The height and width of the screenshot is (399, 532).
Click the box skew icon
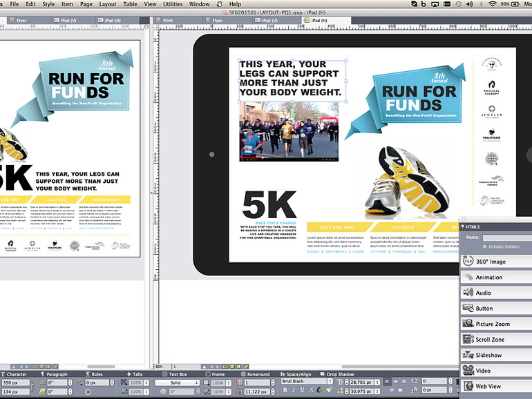(42, 391)
